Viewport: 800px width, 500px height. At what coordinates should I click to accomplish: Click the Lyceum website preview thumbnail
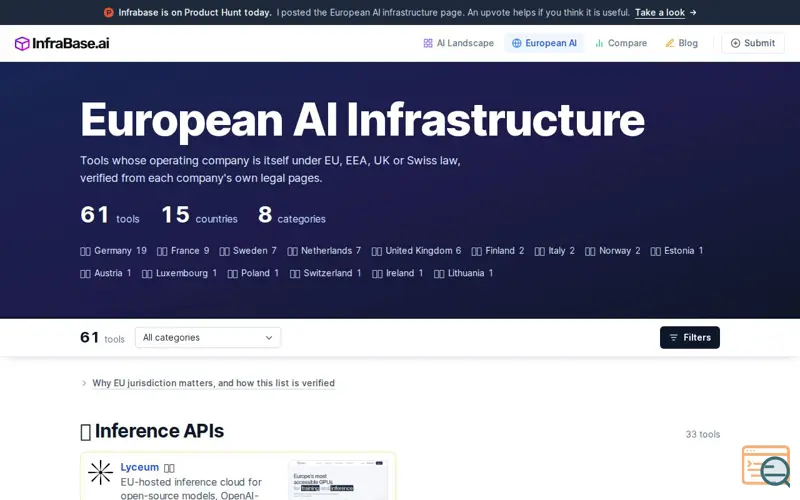pyautogui.click(x=338, y=480)
